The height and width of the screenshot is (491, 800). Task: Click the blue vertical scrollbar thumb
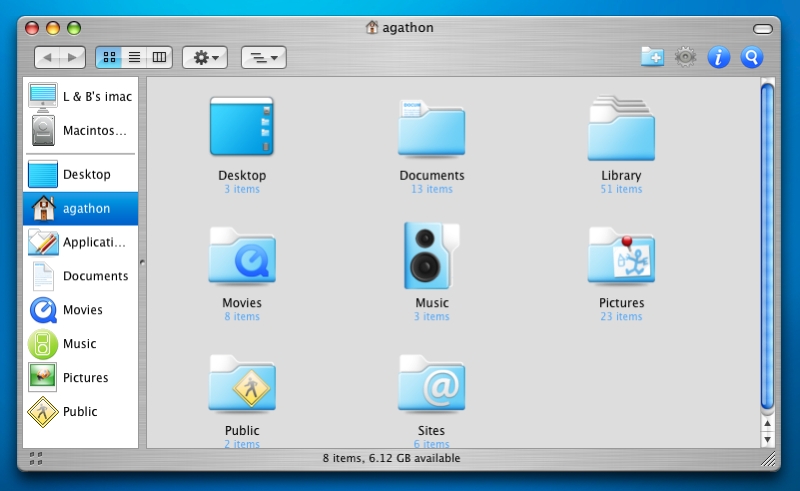point(767,245)
